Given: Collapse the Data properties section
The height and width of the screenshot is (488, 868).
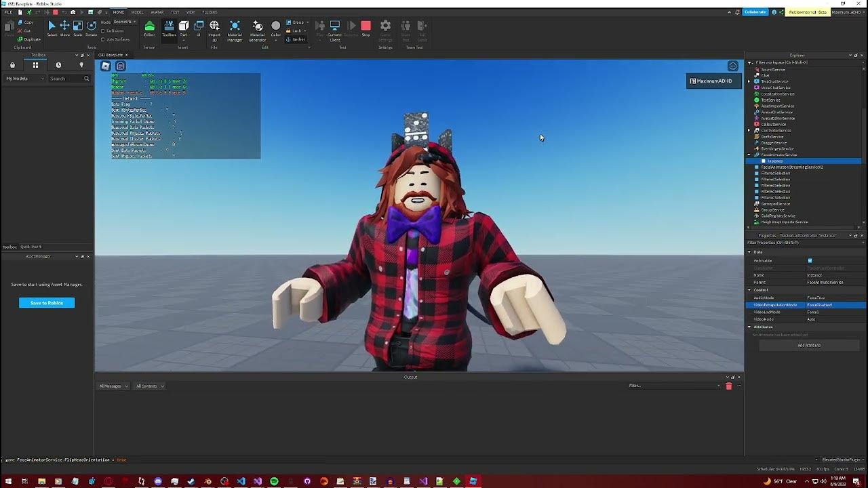Looking at the screenshot, I should (x=749, y=251).
